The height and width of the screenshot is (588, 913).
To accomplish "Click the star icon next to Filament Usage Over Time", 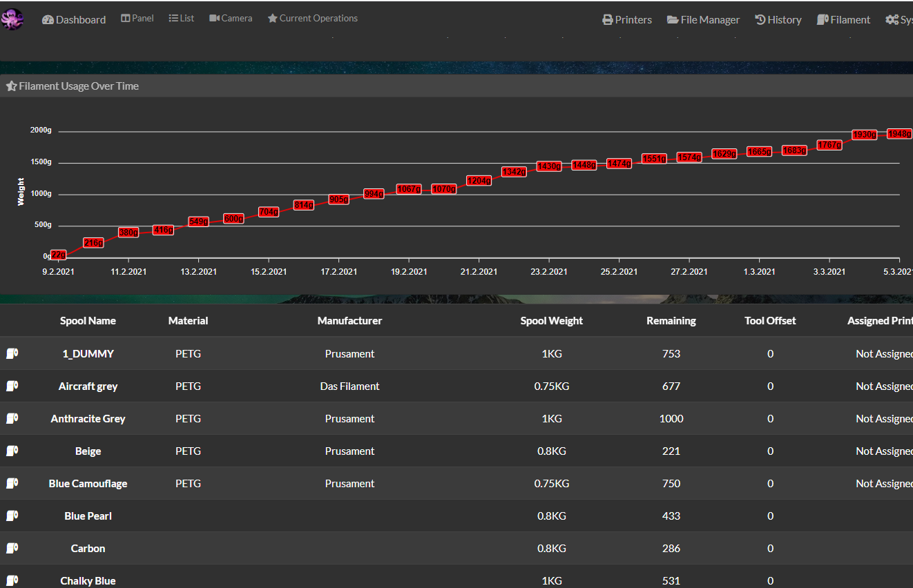I will pos(11,86).
